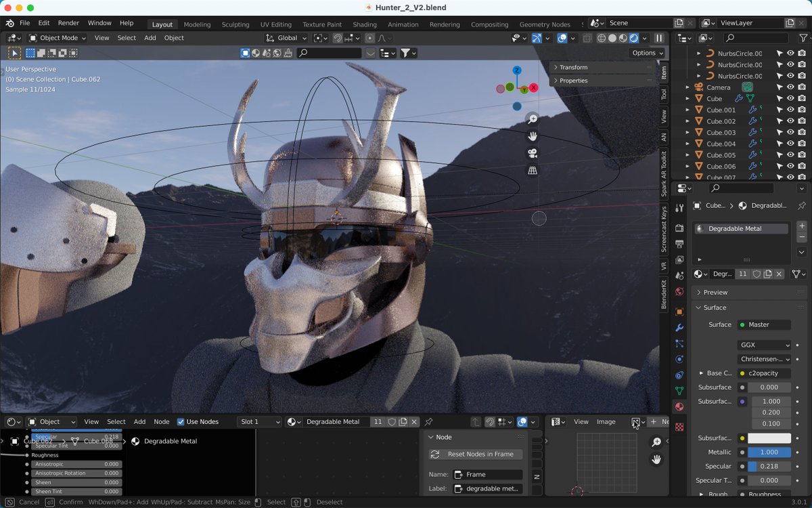Open the Output properties tab icon
The height and width of the screenshot is (508, 812).
pos(679,243)
